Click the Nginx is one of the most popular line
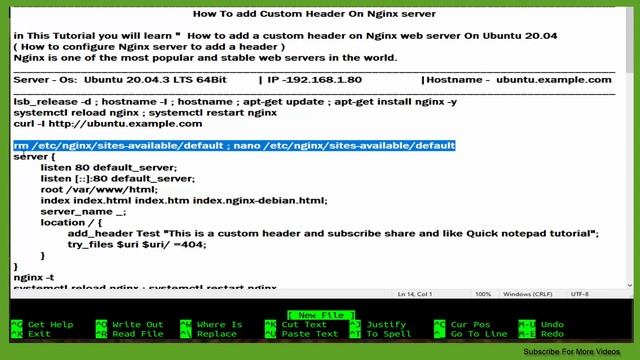This screenshot has height=360, width=640. point(205,58)
